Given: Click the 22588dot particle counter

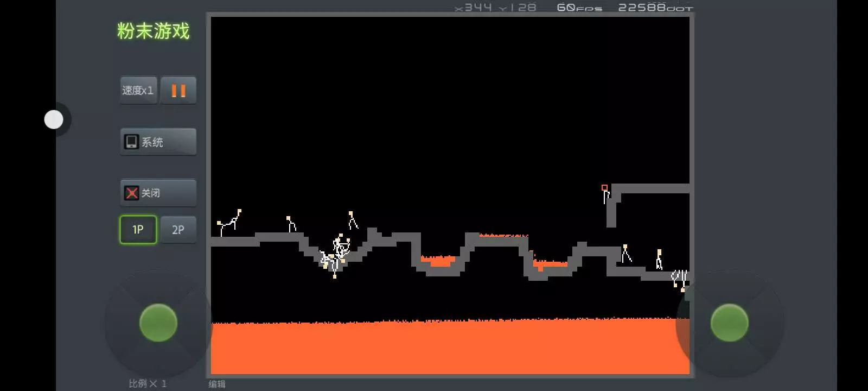Looking at the screenshot, I should 655,8.
